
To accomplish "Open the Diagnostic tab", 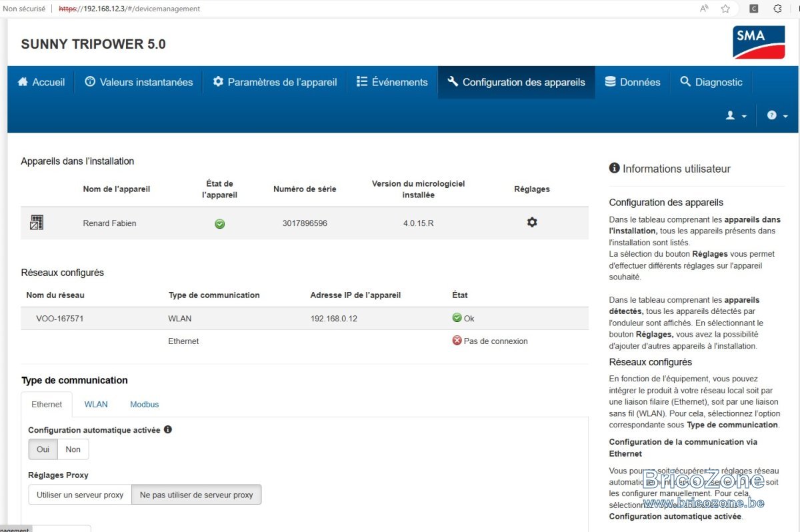I will pyautogui.click(x=711, y=82).
